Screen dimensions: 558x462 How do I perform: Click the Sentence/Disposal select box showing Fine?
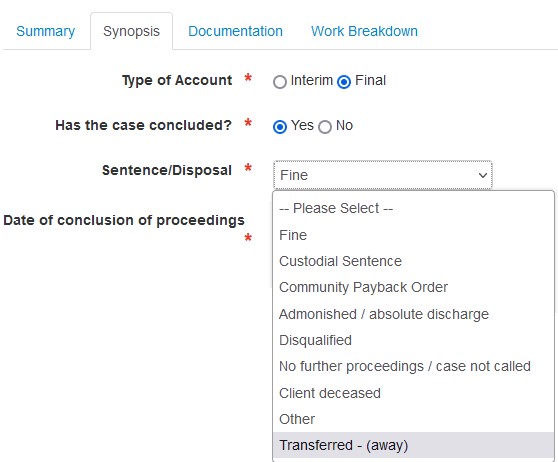click(x=383, y=175)
